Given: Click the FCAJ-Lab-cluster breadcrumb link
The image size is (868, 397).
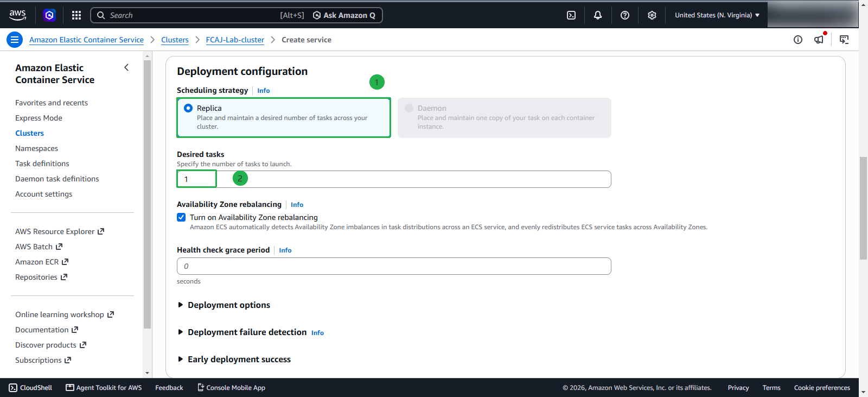Looking at the screenshot, I should point(235,40).
